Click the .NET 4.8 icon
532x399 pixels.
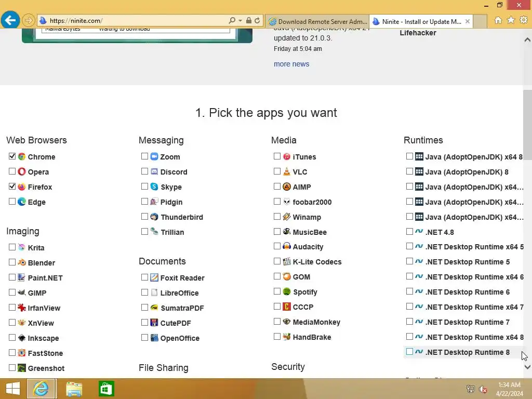pyautogui.click(x=419, y=232)
